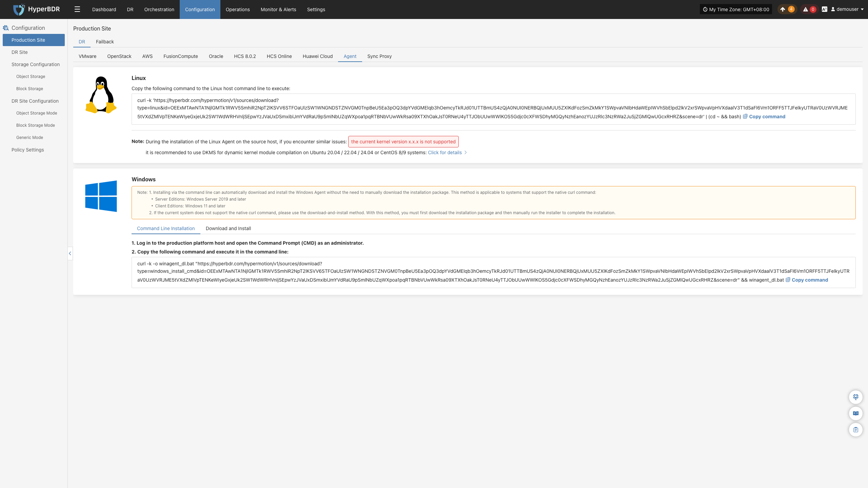Viewport: 868px width, 488px height.
Task: Open Block Storage Mode in the sidebar
Action: point(34,125)
